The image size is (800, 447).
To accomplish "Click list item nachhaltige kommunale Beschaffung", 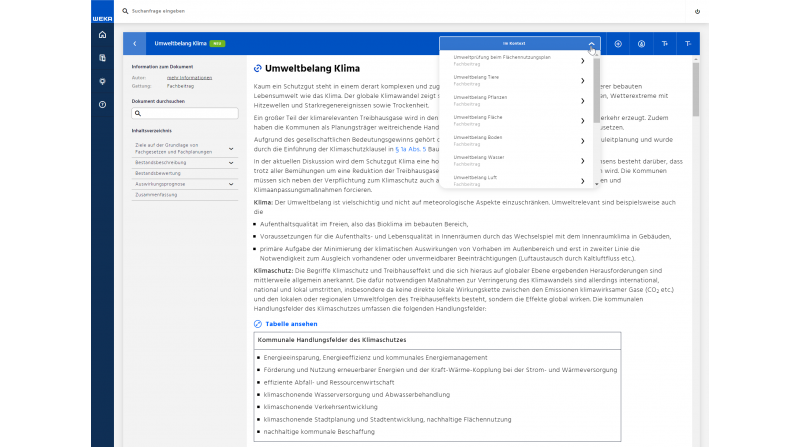I will (319, 432).
